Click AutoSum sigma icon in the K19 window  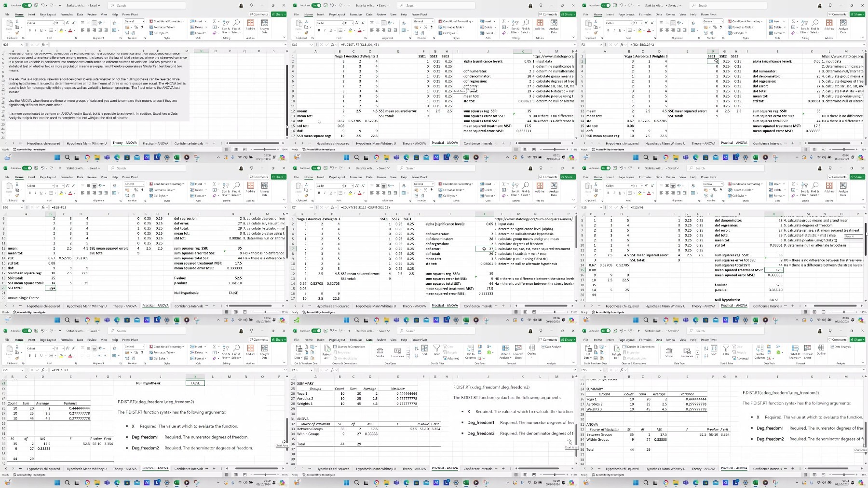click(504, 22)
